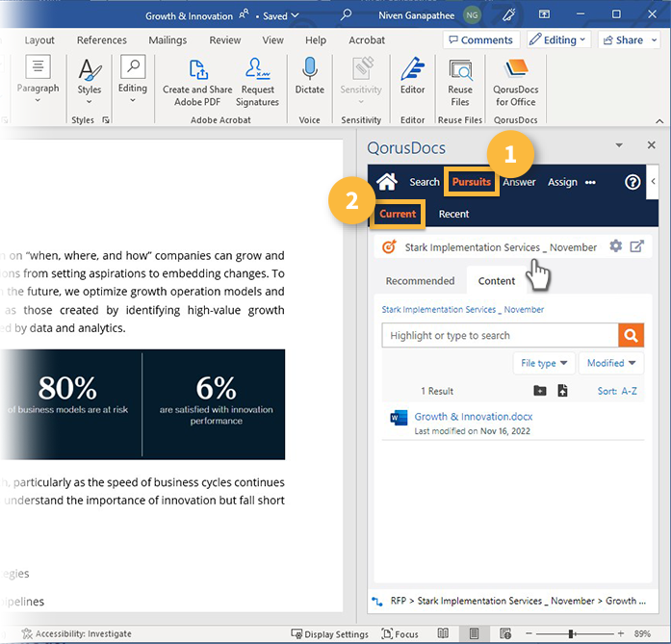Click Request Signatures icon
Image resolution: width=671 pixels, height=644 pixels.
(x=257, y=69)
